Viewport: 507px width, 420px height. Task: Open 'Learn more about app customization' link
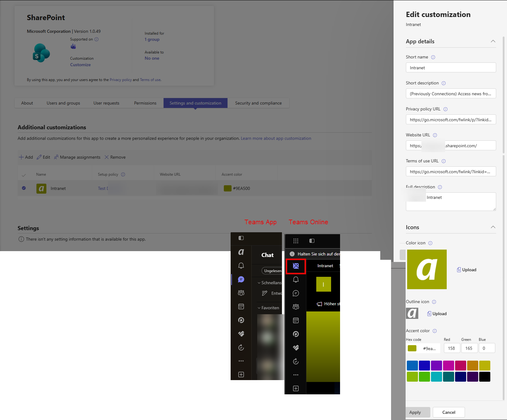(x=276, y=138)
